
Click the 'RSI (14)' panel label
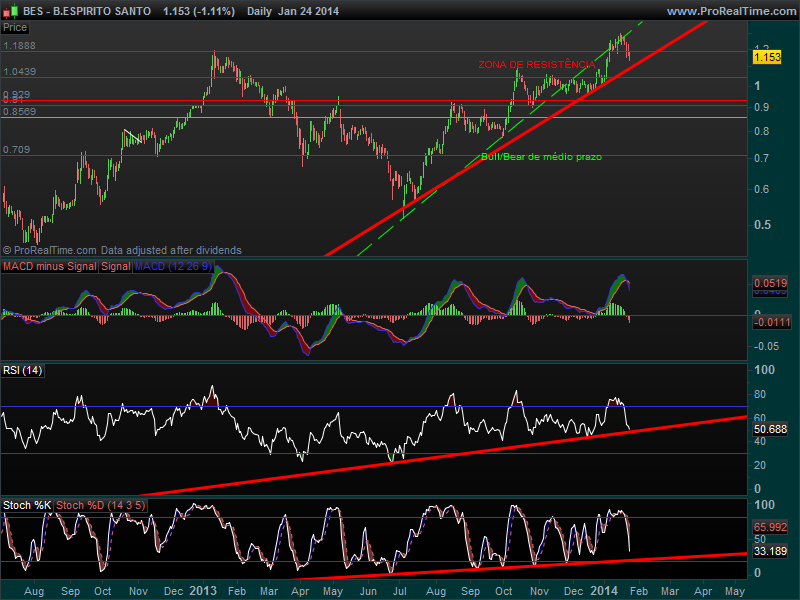[x=22, y=370]
